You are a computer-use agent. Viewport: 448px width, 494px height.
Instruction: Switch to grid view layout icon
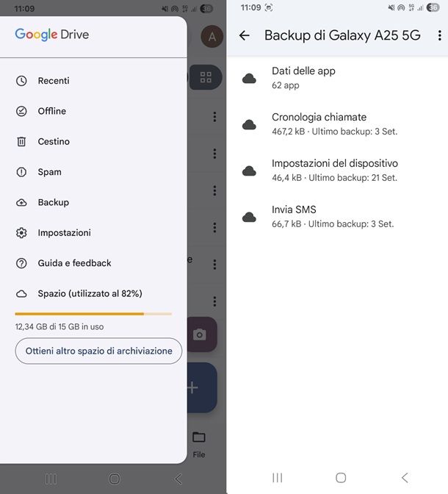205,77
